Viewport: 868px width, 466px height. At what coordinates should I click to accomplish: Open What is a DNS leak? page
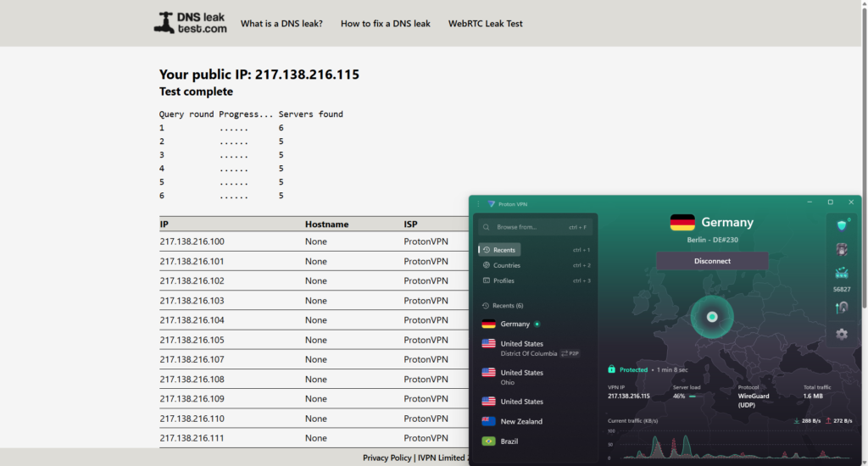pyautogui.click(x=281, y=24)
